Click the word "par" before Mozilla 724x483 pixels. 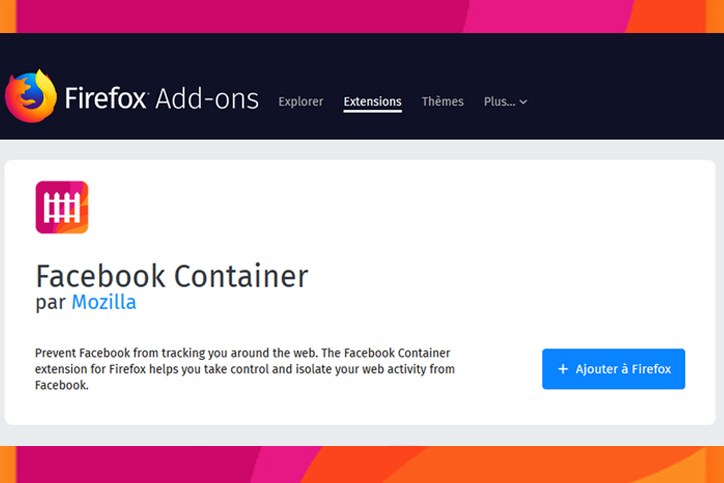pyautogui.click(x=50, y=302)
